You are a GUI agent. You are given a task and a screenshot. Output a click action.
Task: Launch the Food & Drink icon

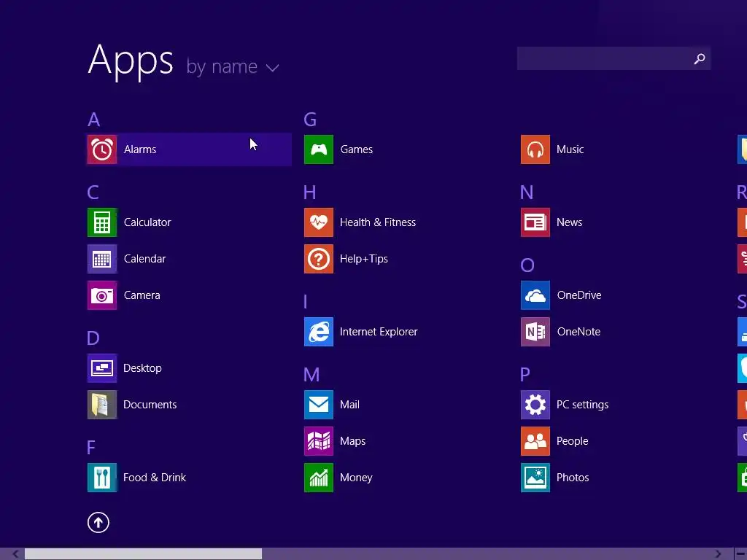pos(102,478)
